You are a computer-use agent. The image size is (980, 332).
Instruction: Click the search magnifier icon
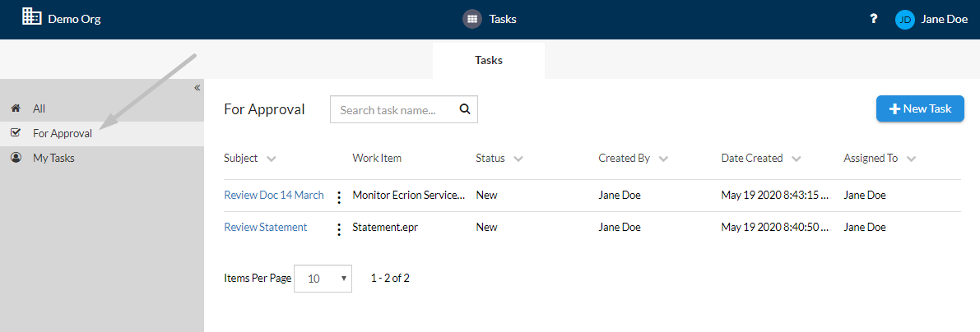pos(464,109)
